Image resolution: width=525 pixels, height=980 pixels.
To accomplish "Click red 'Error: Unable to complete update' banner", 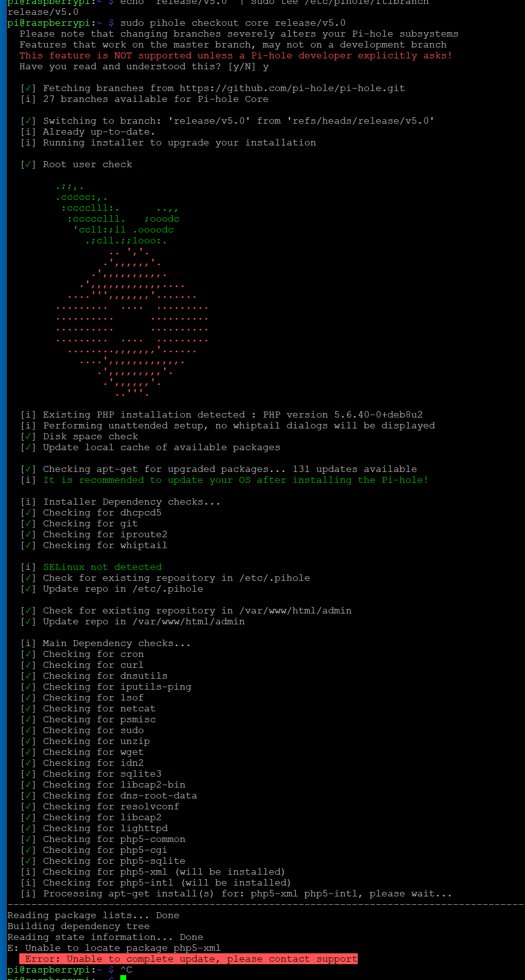I will [x=188, y=959].
